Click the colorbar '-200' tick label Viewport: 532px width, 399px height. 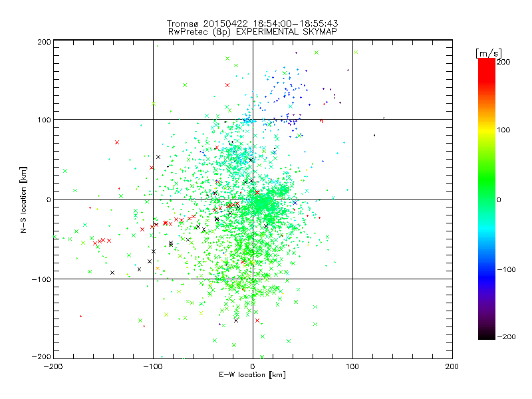[506, 336]
